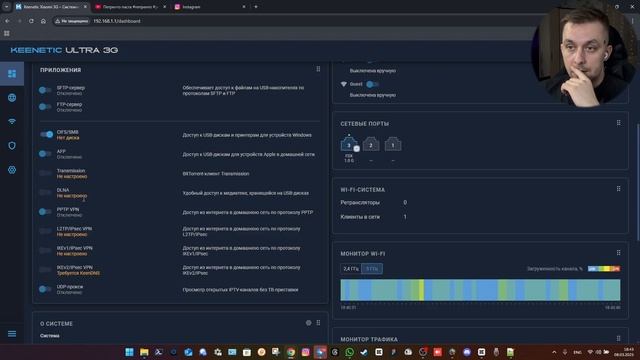Switch to the 5 ГГц band tab
This screenshot has height=360, width=640.
click(x=372, y=269)
